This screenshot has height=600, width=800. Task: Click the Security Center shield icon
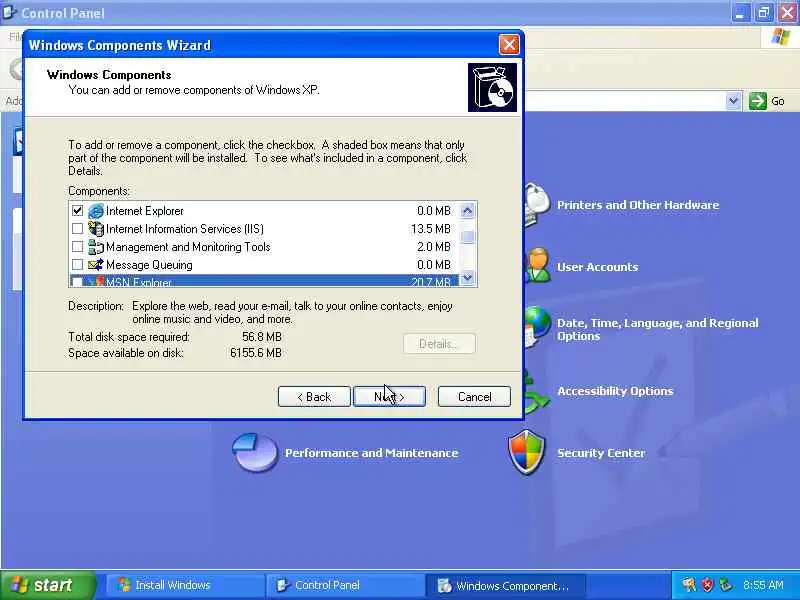click(x=527, y=452)
